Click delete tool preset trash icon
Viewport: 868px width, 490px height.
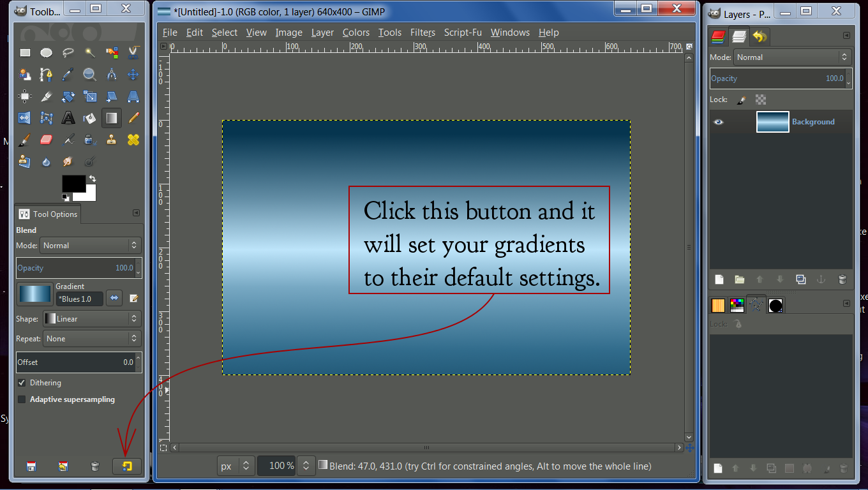click(x=95, y=466)
